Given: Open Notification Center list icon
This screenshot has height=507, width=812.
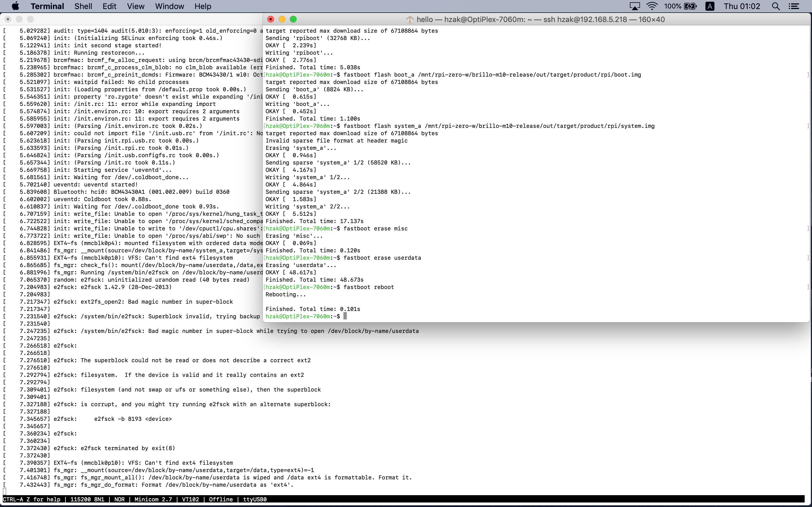Looking at the screenshot, I should [x=794, y=6].
